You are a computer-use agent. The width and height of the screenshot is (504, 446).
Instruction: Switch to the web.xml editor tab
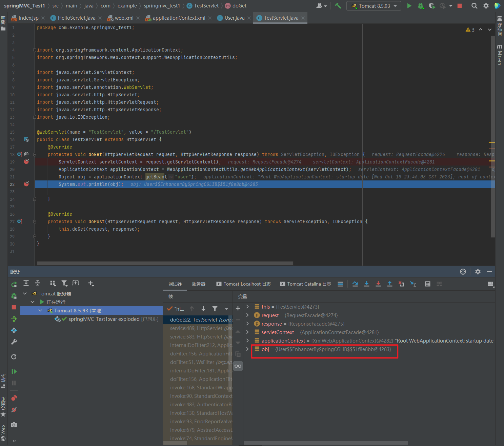[x=124, y=18]
